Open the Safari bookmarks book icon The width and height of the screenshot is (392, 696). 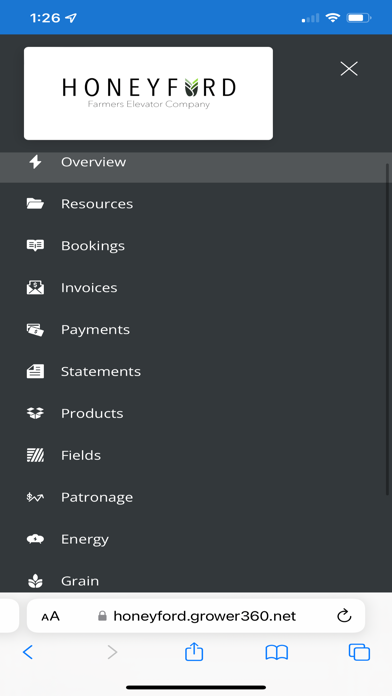(277, 652)
